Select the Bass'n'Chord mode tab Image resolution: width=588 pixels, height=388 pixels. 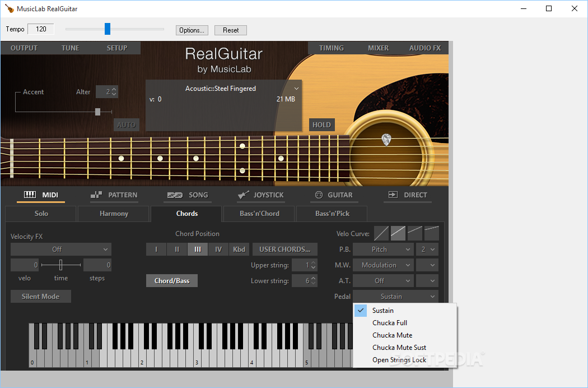259,214
